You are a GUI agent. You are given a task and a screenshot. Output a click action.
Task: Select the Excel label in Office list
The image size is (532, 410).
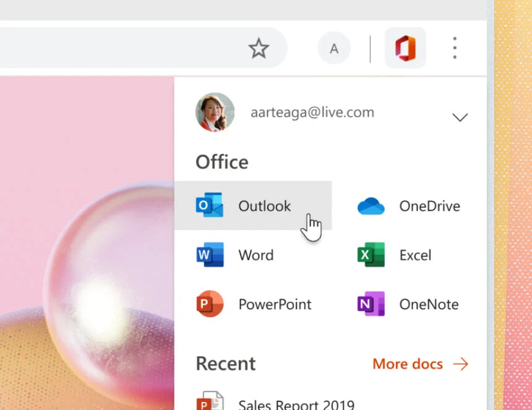point(415,255)
